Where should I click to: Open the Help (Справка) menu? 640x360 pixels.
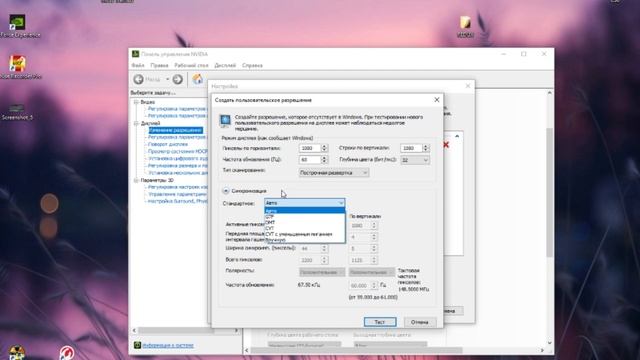click(x=252, y=65)
